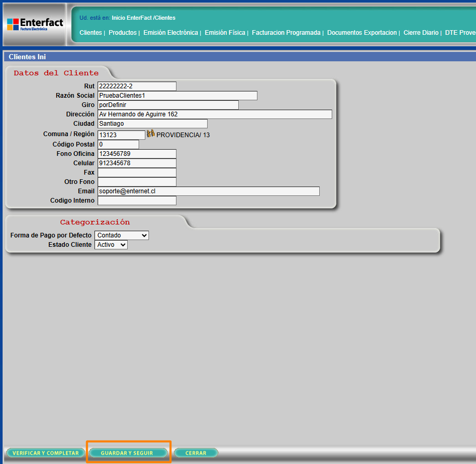Open the Productos menu
Viewport: 476px width, 464px height.
[123, 33]
